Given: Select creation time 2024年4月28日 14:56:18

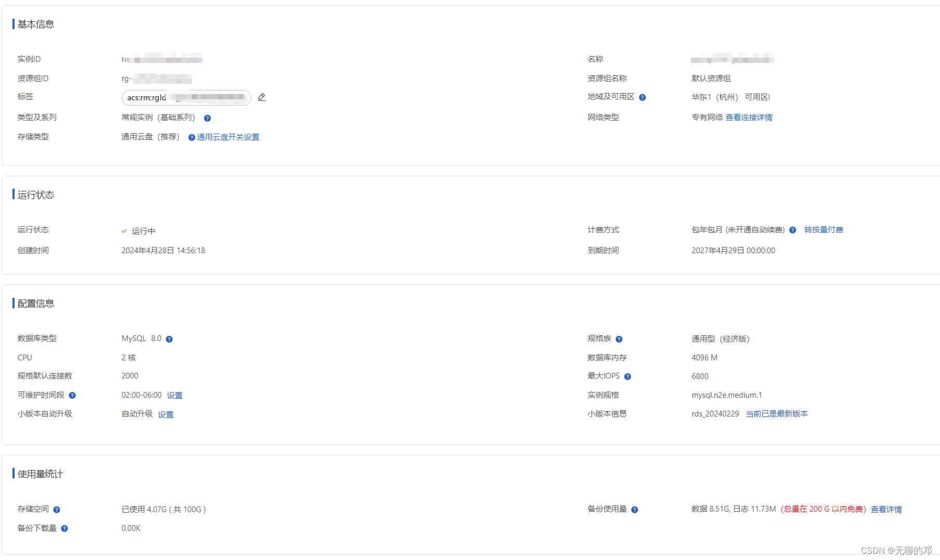Looking at the screenshot, I should (163, 251).
